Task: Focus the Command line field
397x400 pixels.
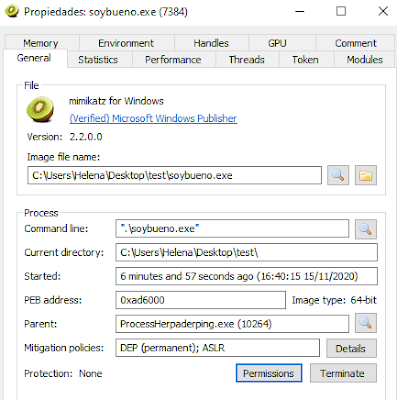Action: (x=232, y=229)
